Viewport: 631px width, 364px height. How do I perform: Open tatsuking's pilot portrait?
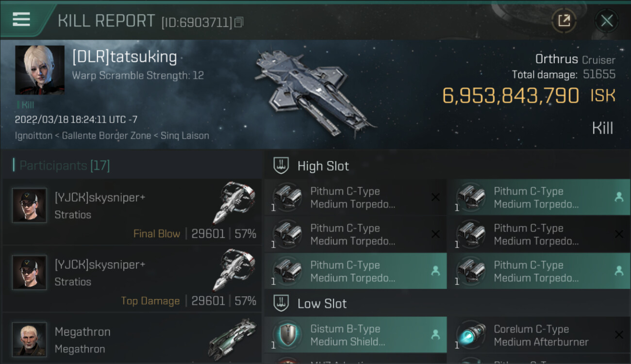coord(40,70)
